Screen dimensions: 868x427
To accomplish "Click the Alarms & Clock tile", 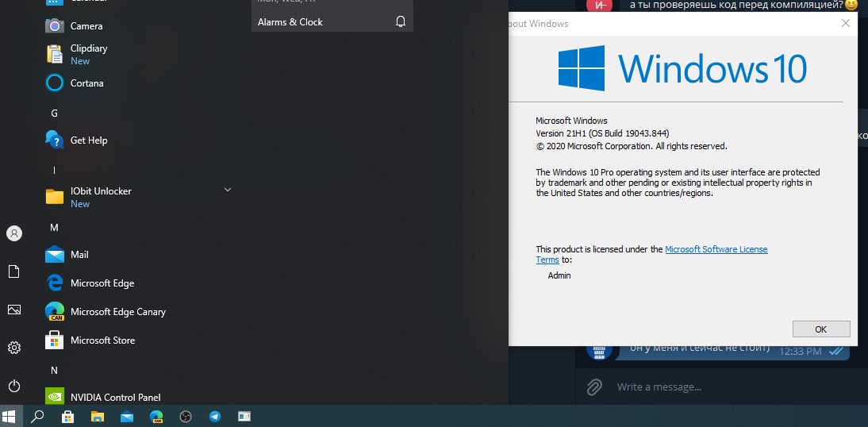I will pos(332,16).
